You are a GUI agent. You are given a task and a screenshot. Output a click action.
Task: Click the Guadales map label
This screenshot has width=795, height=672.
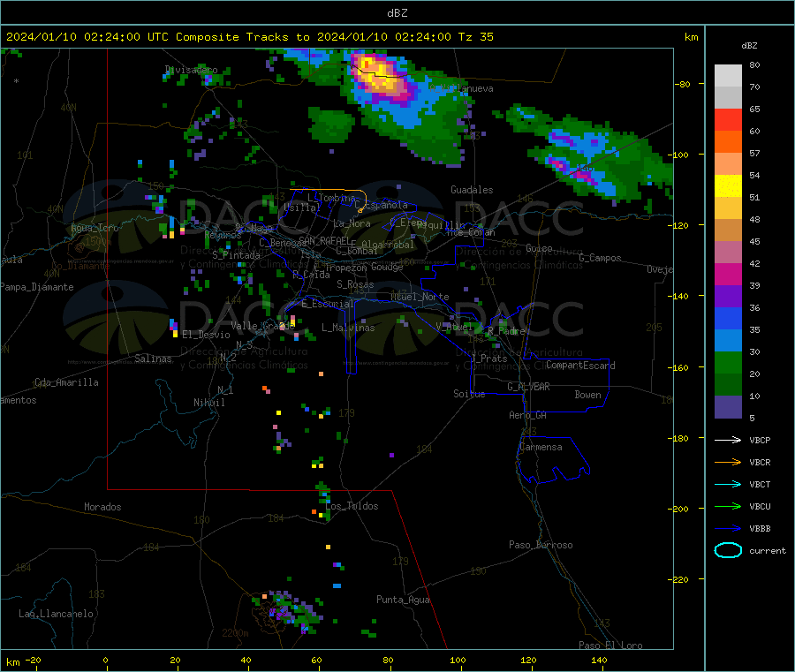pyautogui.click(x=472, y=190)
